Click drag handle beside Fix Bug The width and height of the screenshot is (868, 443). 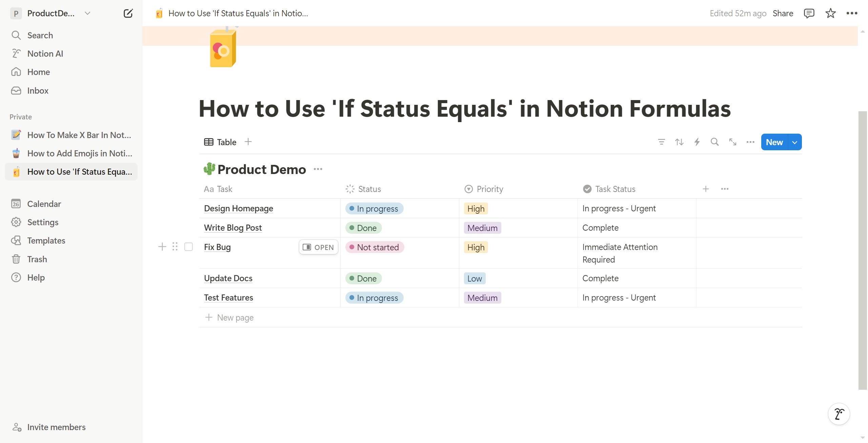pos(175,247)
